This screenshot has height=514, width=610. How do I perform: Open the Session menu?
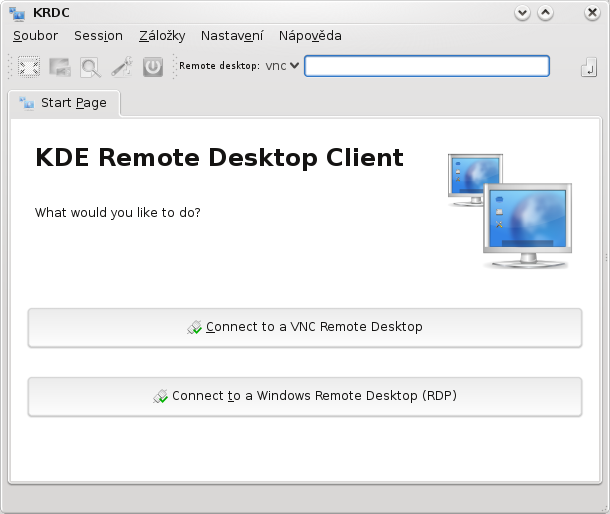[98, 36]
